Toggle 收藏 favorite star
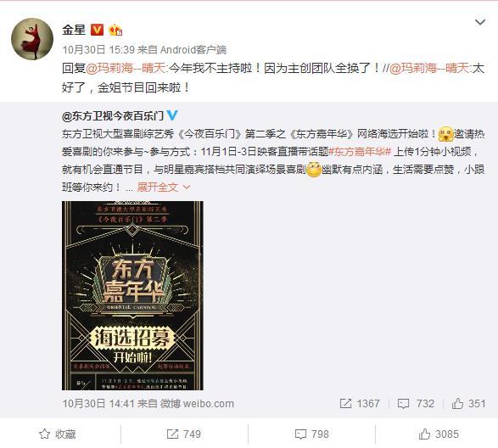 click(x=57, y=434)
